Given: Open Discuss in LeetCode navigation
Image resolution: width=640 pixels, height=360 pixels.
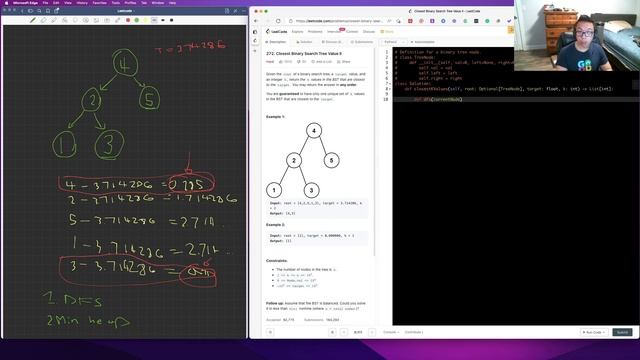Looking at the screenshot, I should (369, 31).
